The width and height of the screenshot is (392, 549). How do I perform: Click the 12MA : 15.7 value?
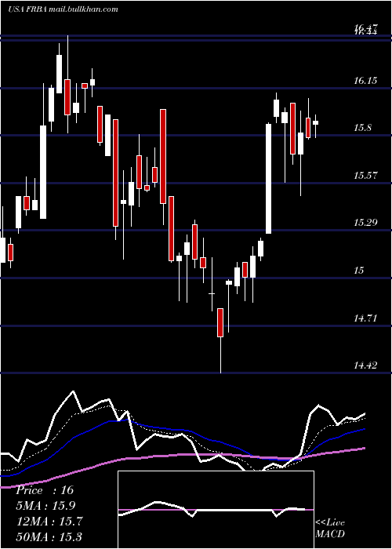(49, 522)
